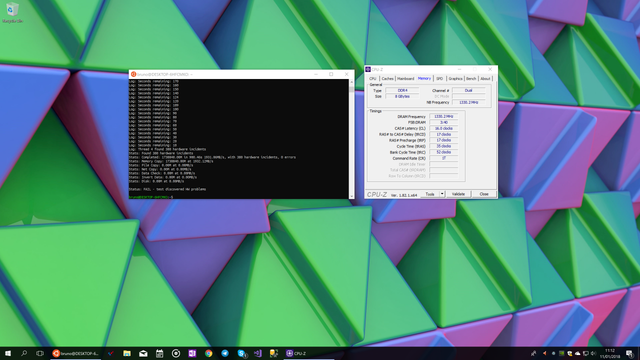The image size is (640, 360).
Task: Click the pin icon in system tray
Action: point(533,353)
